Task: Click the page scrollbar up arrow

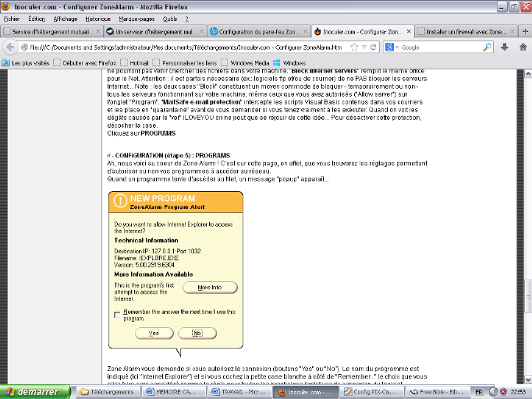Action: tap(527, 73)
